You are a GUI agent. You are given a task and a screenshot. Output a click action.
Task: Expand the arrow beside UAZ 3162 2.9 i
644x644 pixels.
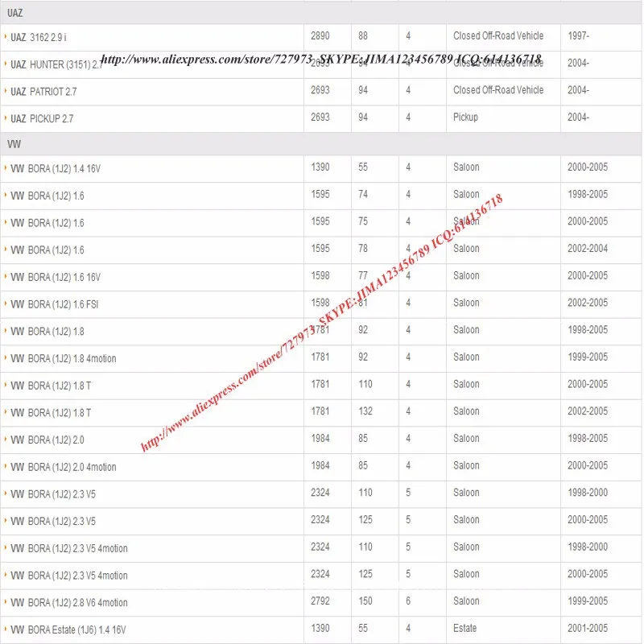click(6, 36)
